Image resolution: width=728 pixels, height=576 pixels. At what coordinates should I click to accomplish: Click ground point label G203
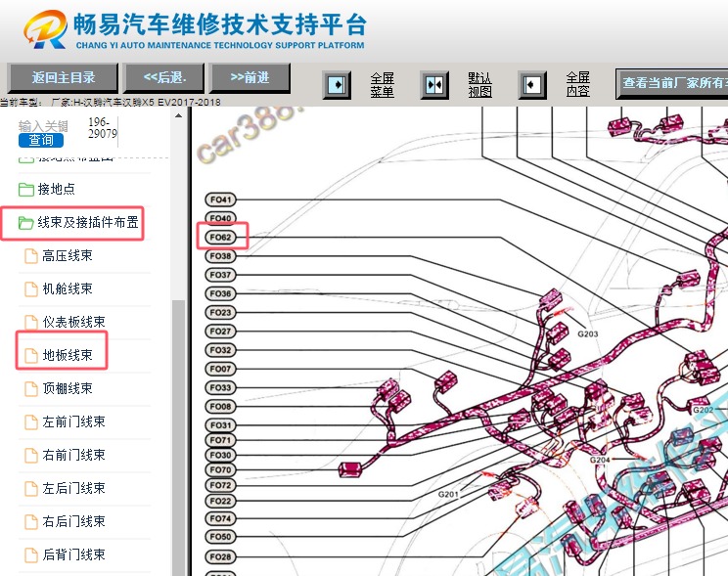click(x=588, y=333)
